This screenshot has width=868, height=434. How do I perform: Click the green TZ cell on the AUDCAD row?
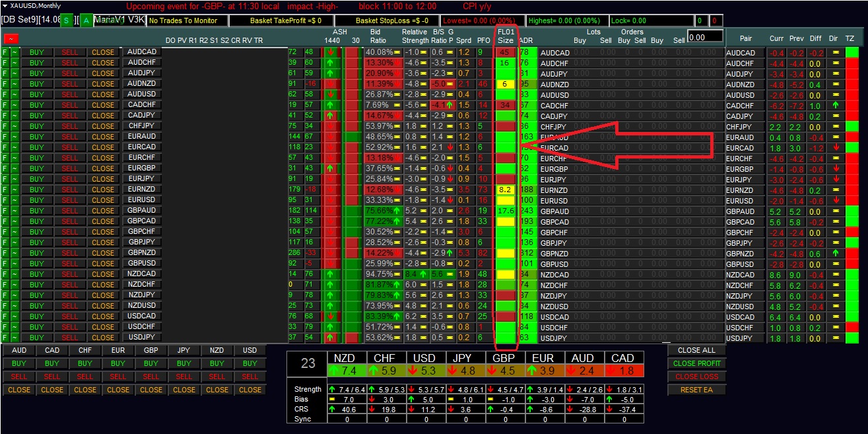pyautogui.click(x=852, y=52)
